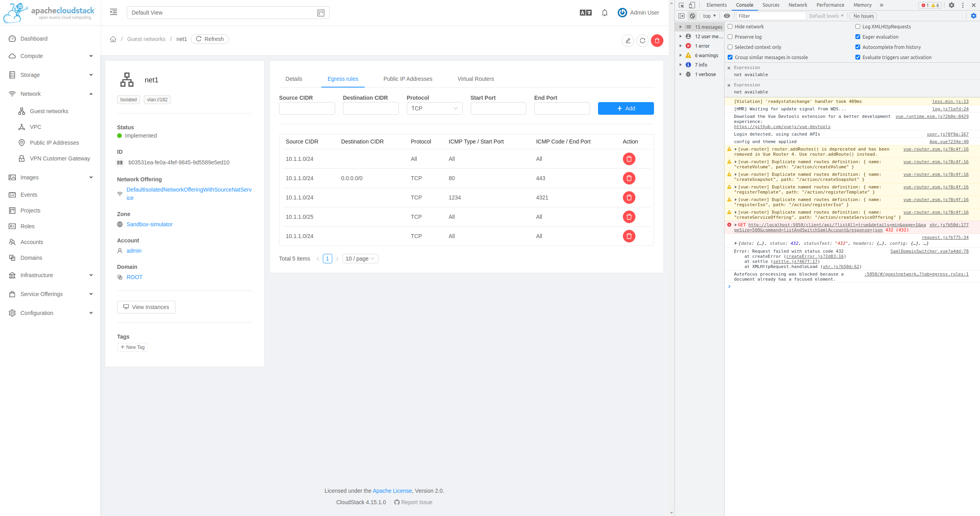Screen dimensions: 980x516
Task: Click the language translate icon
Action: point(585,13)
